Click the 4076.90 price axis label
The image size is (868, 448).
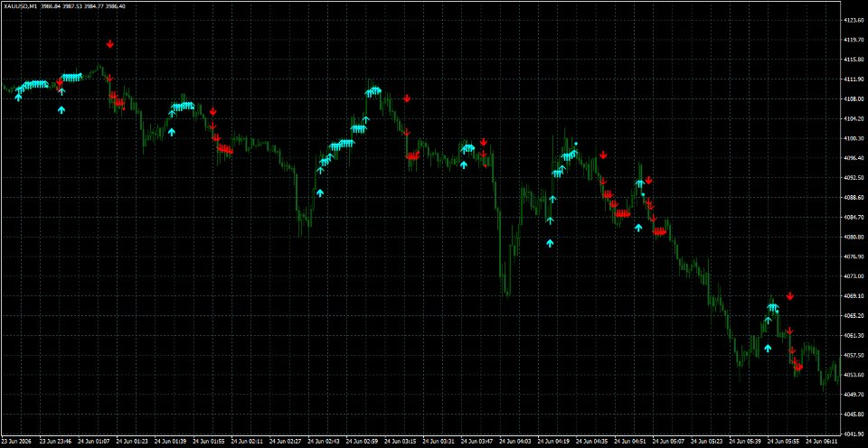(854, 257)
